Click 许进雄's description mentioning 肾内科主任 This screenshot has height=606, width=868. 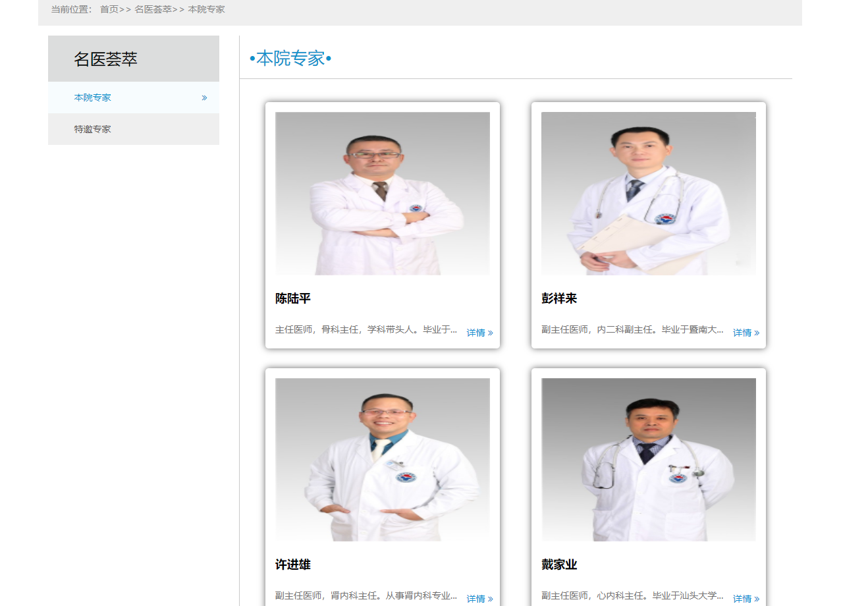coord(366,595)
